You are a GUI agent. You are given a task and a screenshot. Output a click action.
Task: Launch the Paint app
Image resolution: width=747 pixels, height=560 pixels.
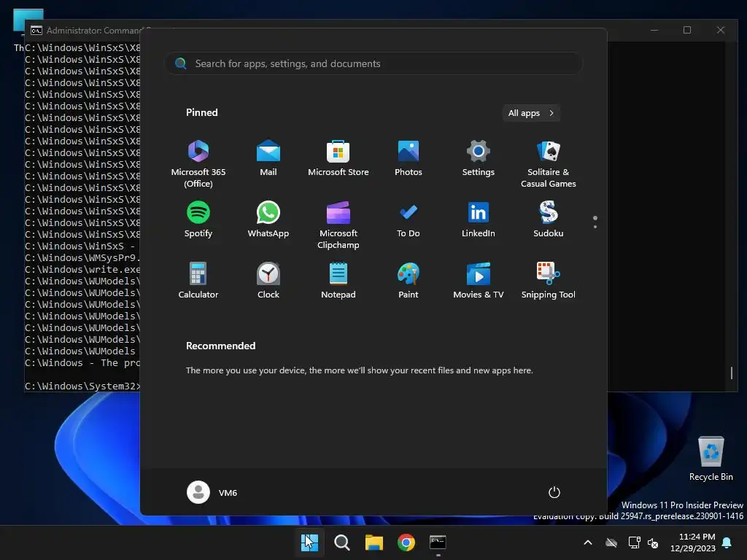(409, 280)
